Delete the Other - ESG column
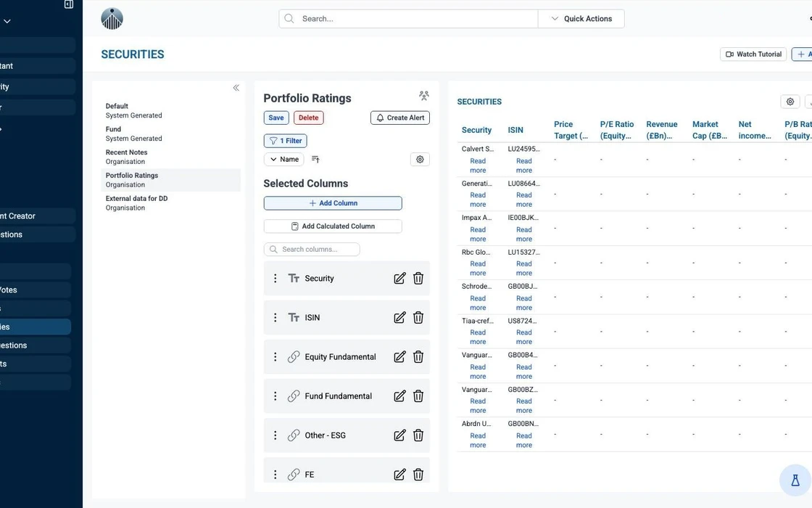Image resolution: width=812 pixels, height=508 pixels. (418, 435)
